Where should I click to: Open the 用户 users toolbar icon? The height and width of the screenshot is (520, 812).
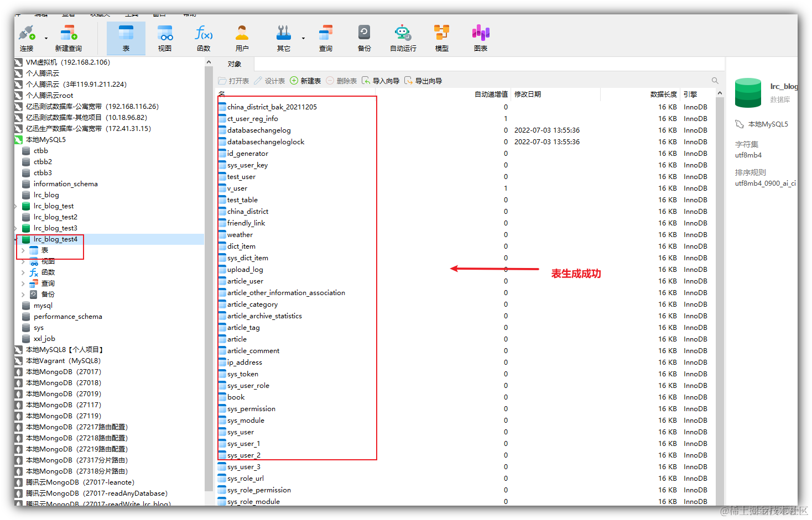pos(242,38)
